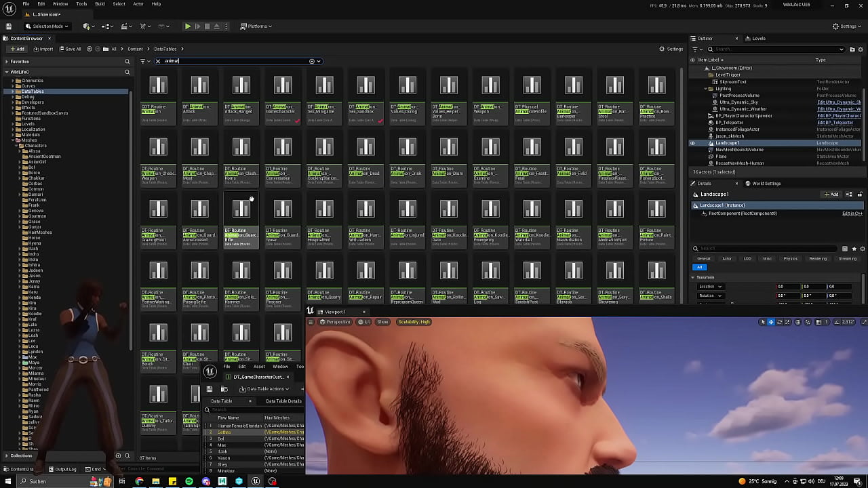
Task: Click the Import button in Content Browser
Action: 43,49
